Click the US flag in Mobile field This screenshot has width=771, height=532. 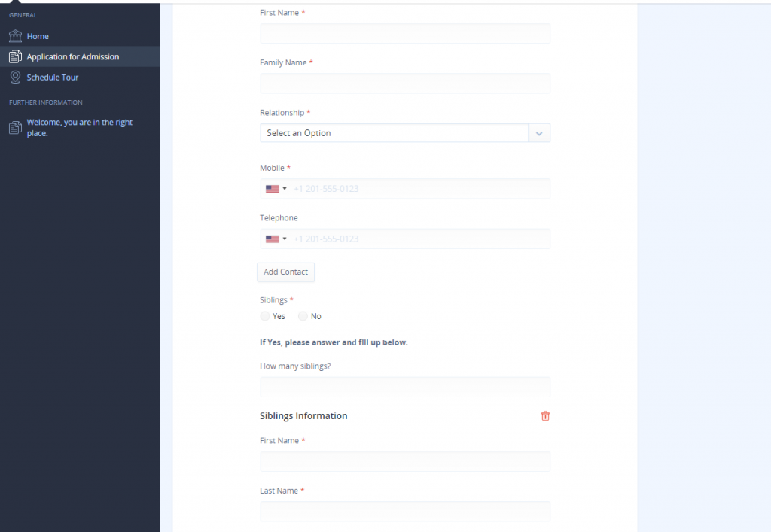coord(272,189)
